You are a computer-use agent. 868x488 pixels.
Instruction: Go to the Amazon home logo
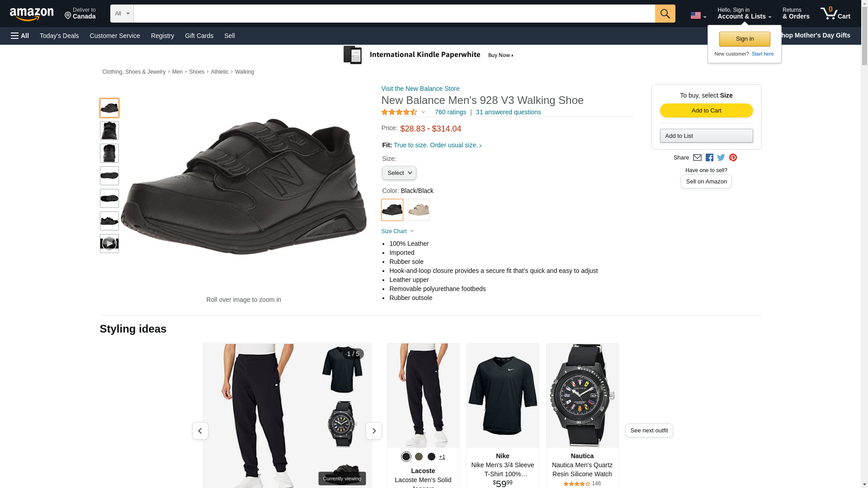click(x=32, y=14)
